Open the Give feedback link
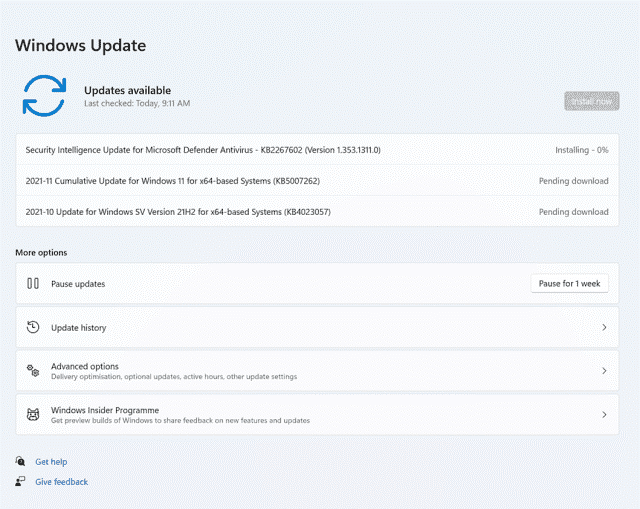640x509 pixels. 62,482
